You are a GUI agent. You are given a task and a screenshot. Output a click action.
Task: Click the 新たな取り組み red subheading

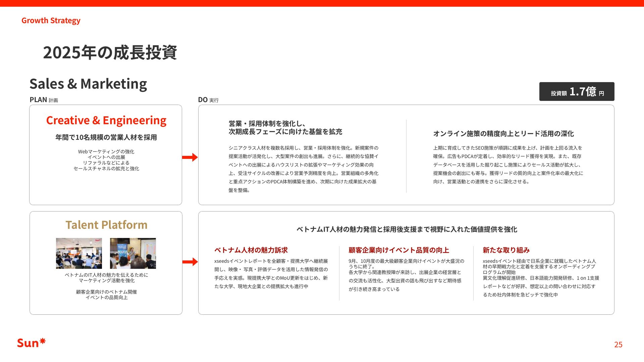(506, 250)
